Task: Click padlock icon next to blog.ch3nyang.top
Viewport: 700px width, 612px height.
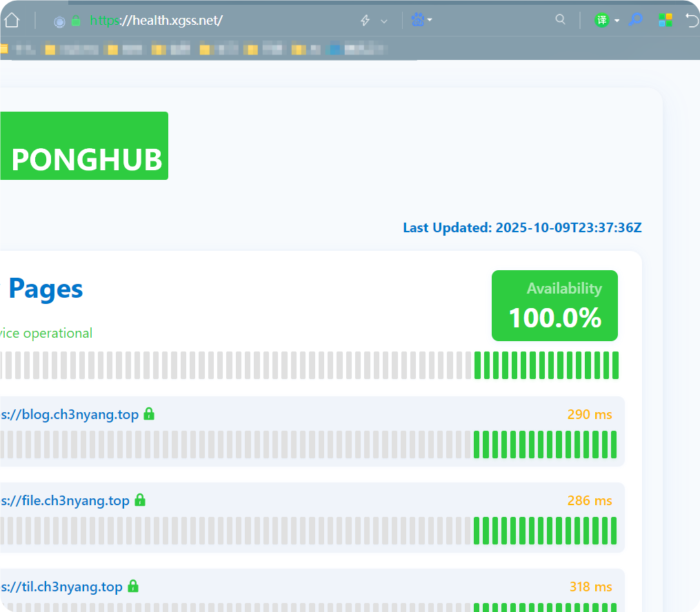Action: (x=148, y=414)
